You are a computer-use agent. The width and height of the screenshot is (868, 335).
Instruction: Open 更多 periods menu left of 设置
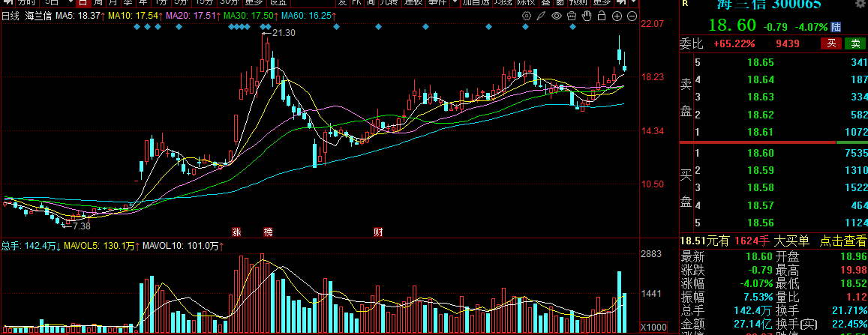[x=254, y=3]
